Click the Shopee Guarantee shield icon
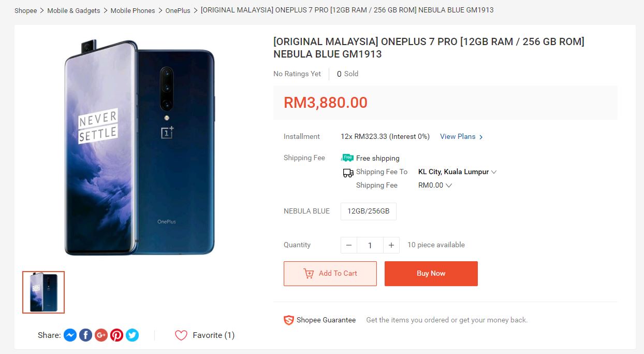The width and height of the screenshot is (644, 354). [288, 320]
